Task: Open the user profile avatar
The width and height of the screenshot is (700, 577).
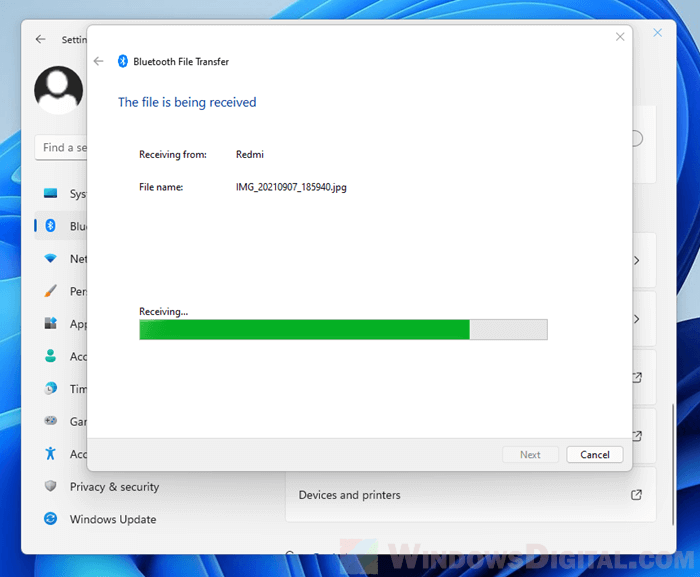Action: [58, 90]
